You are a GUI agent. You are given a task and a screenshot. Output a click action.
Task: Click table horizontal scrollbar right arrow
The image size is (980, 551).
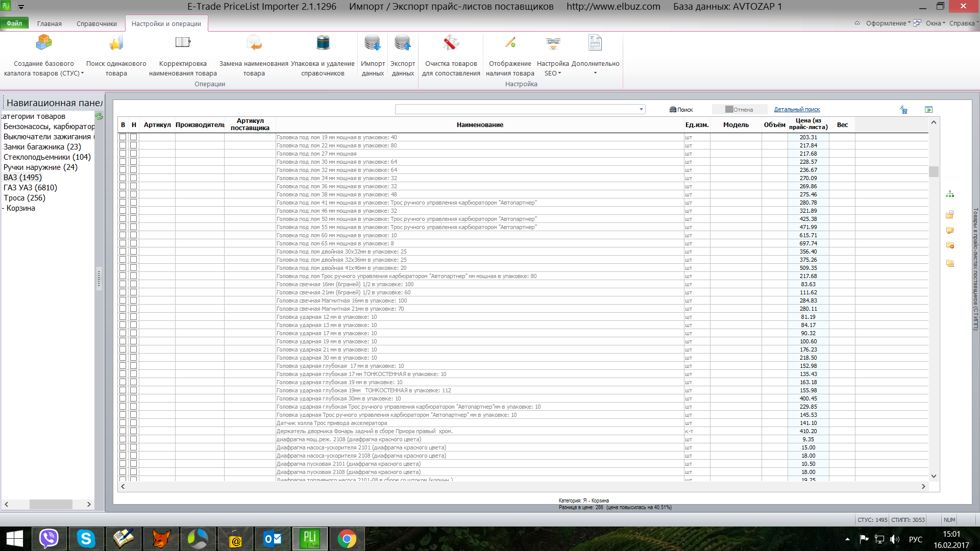[x=923, y=487]
